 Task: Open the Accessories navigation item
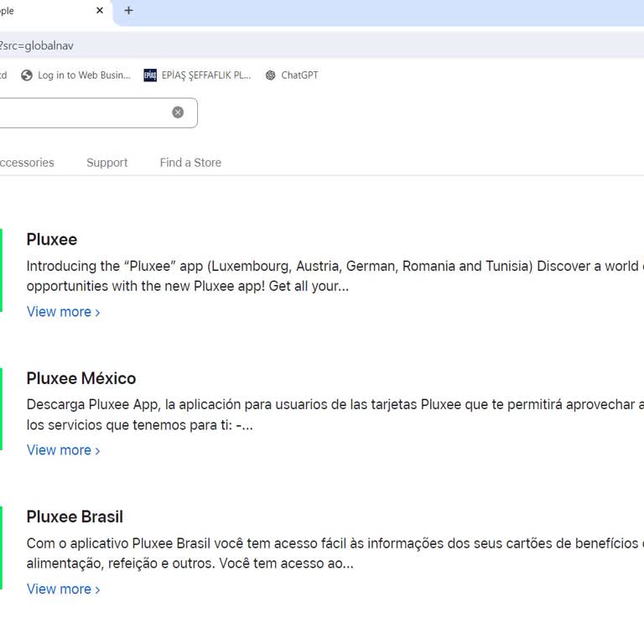click(x=25, y=163)
